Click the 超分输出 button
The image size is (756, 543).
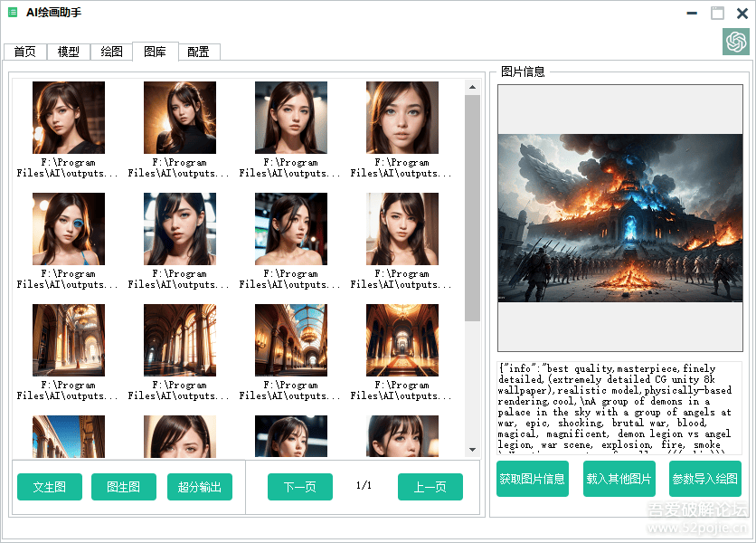tap(200, 487)
